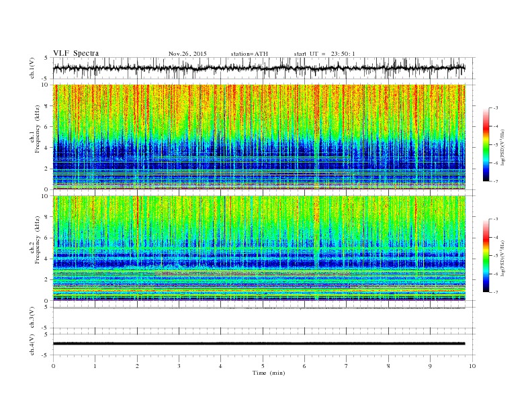Click the 'VLF Spectra' title text

coord(76,53)
